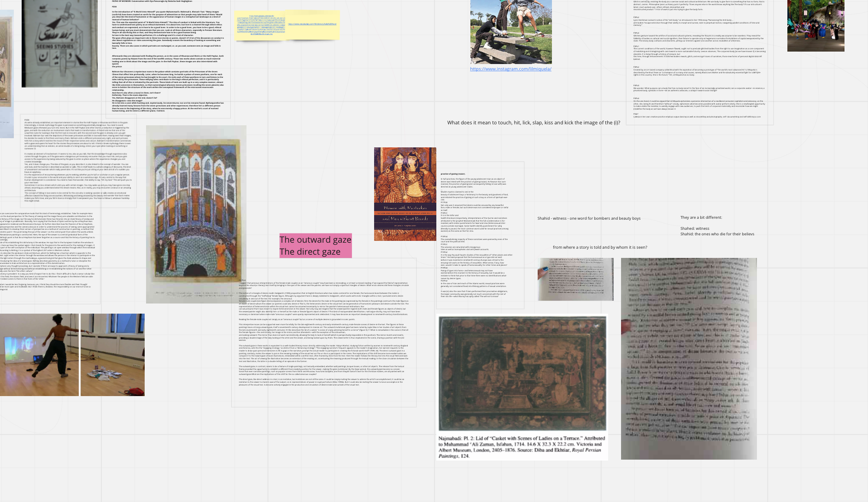Click text 'What does it mean to touch, hit, lick...'
868x502 pixels.
[534, 123]
